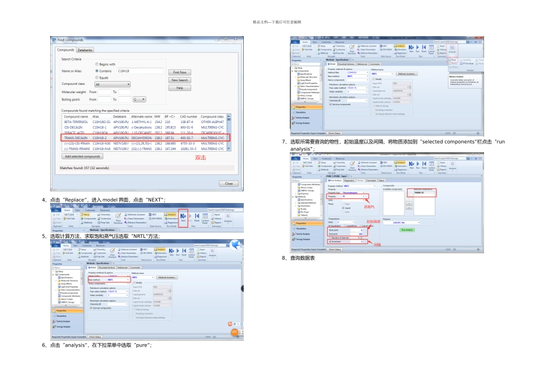Click Close button in Find Compounds dialog
Viewport: 554px width, 392px height.
(229, 184)
